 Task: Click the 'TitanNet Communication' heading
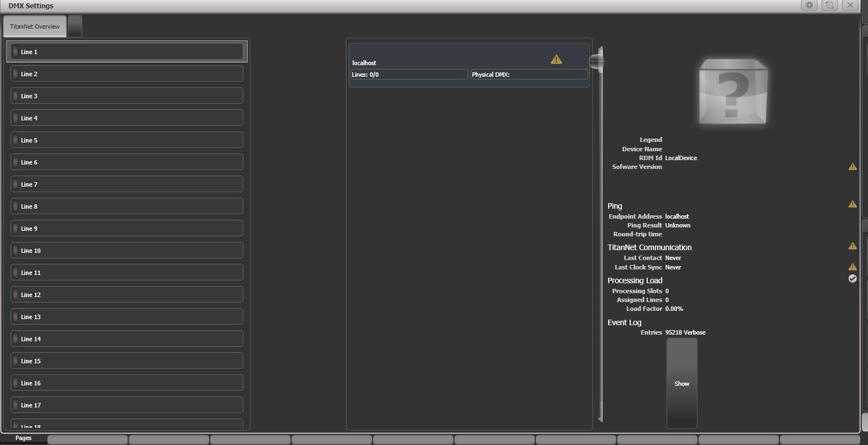click(649, 247)
